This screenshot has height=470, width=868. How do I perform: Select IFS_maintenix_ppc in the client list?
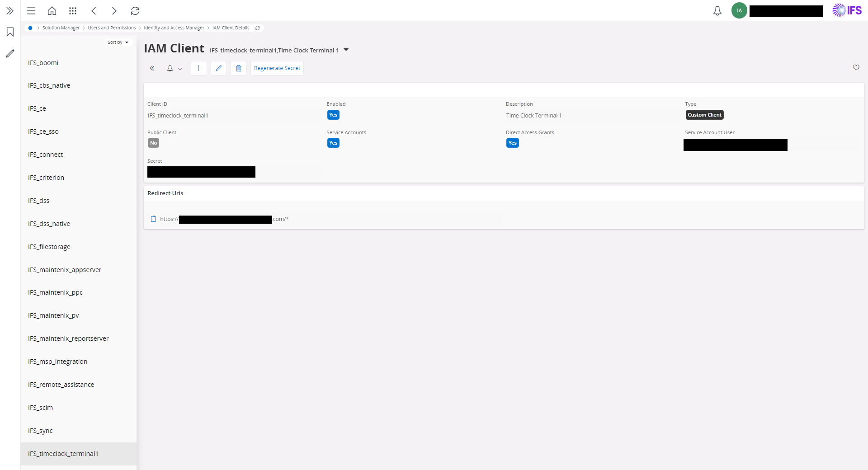(x=79, y=292)
